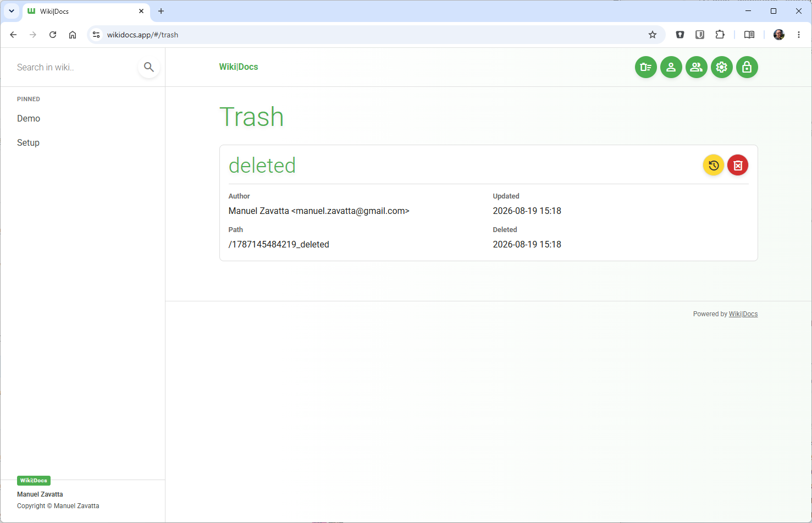Select the author Manuel Zavatta email text
This screenshot has height=523, width=812.
(319, 211)
